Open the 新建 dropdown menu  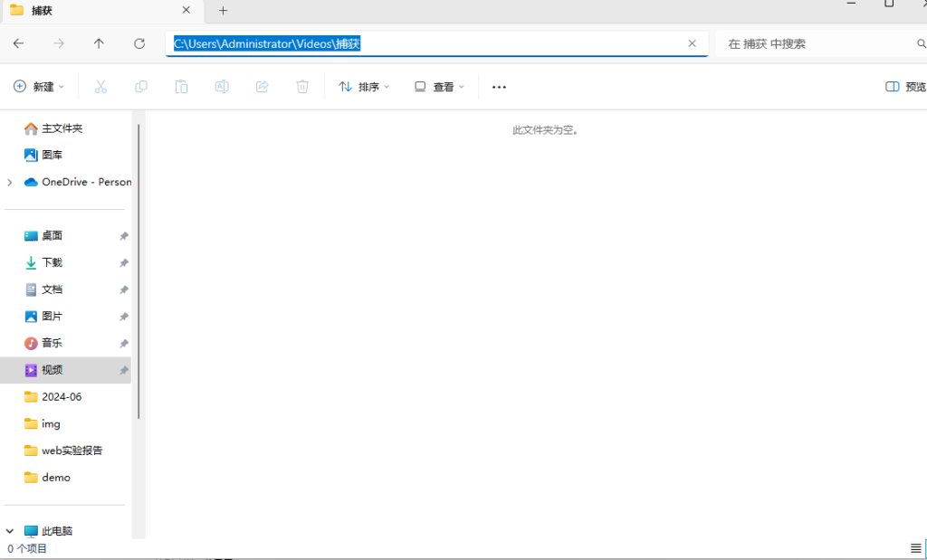coord(40,87)
